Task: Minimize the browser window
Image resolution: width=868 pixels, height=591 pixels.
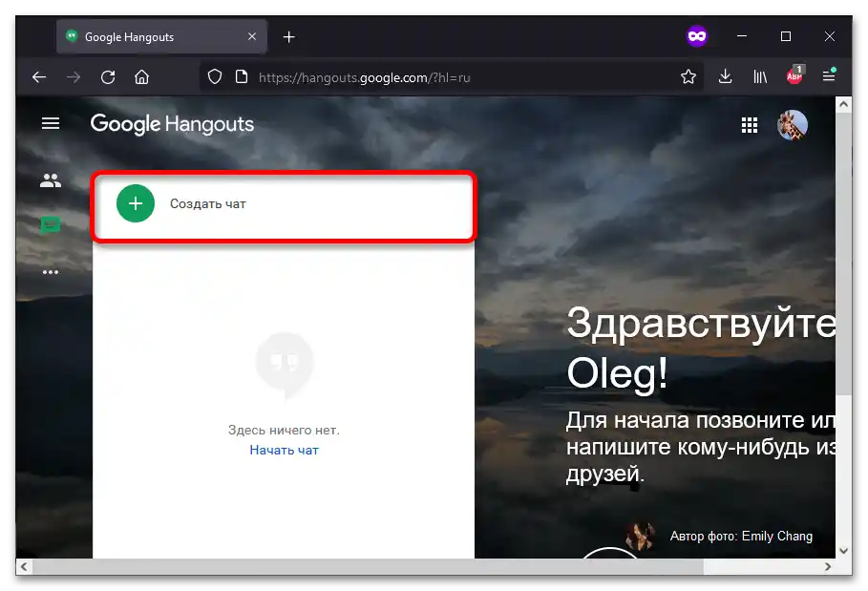Action: pyautogui.click(x=742, y=36)
